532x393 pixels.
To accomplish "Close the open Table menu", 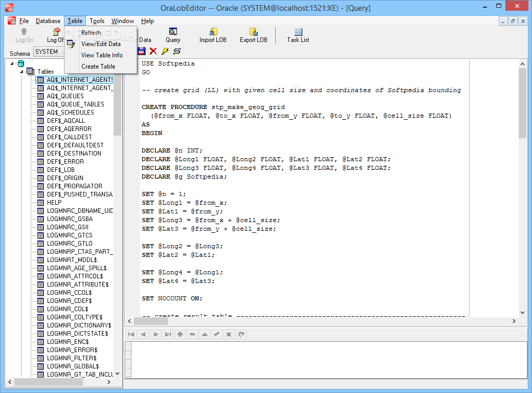I will tap(75, 21).
